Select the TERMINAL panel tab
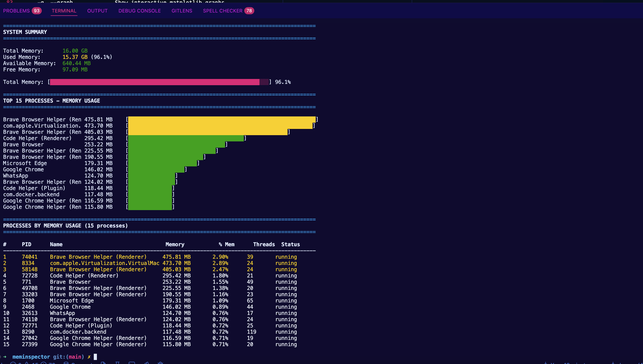 64,11
